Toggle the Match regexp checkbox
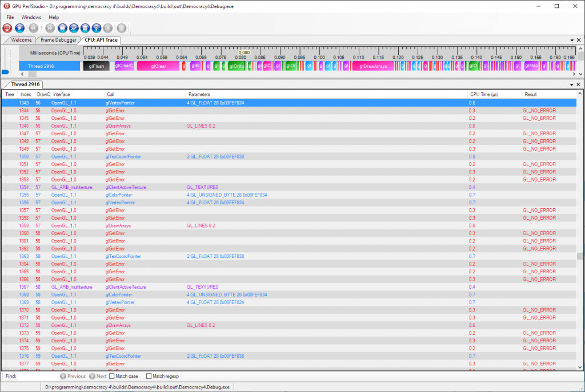The width and height of the screenshot is (585, 392). pos(149,377)
